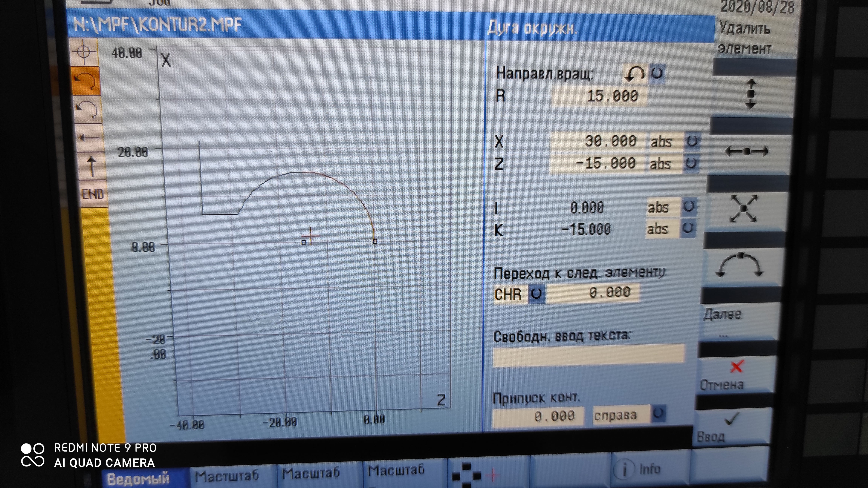Click the radius R input field
Screen dimensions: 868x488
click(x=599, y=96)
